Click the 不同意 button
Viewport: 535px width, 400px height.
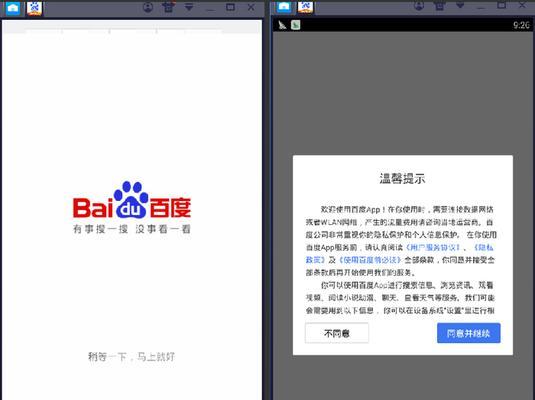337,333
